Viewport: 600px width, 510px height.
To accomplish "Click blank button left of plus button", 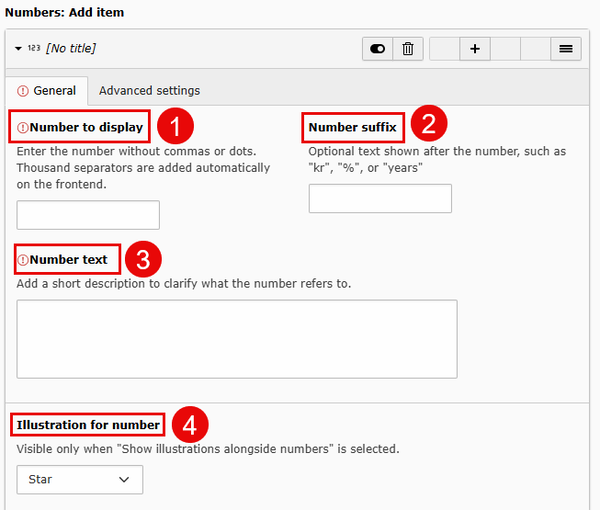I will (445, 49).
